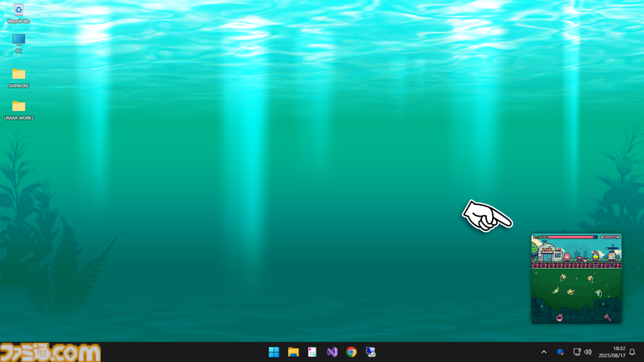Click the microphone icon in game widget
644x362 pixels.
tap(607, 317)
